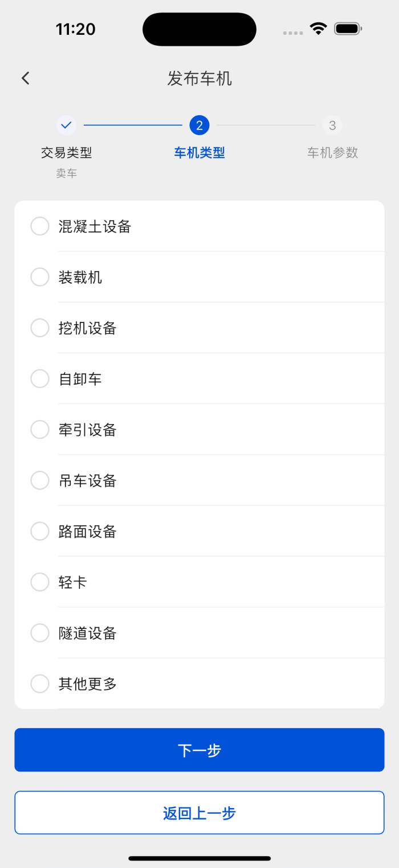Tap the step 3 circle indicator

click(x=332, y=125)
